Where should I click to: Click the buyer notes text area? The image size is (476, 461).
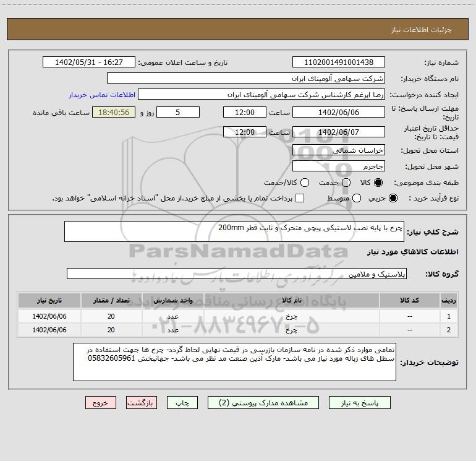click(x=234, y=362)
